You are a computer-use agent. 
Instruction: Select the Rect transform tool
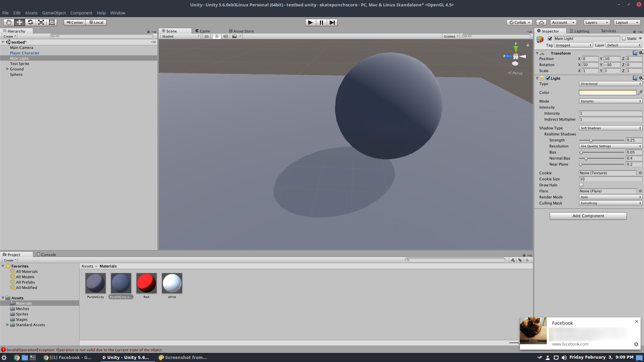coord(52,22)
